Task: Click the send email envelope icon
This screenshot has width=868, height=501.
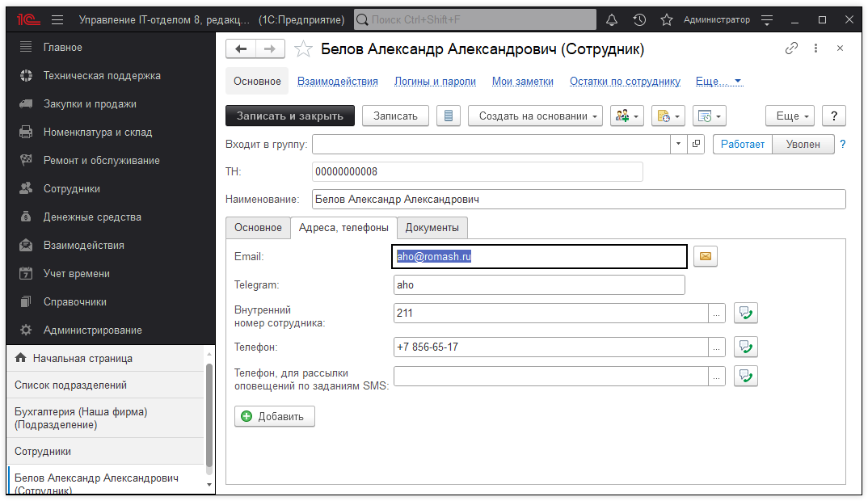Action: click(705, 256)
